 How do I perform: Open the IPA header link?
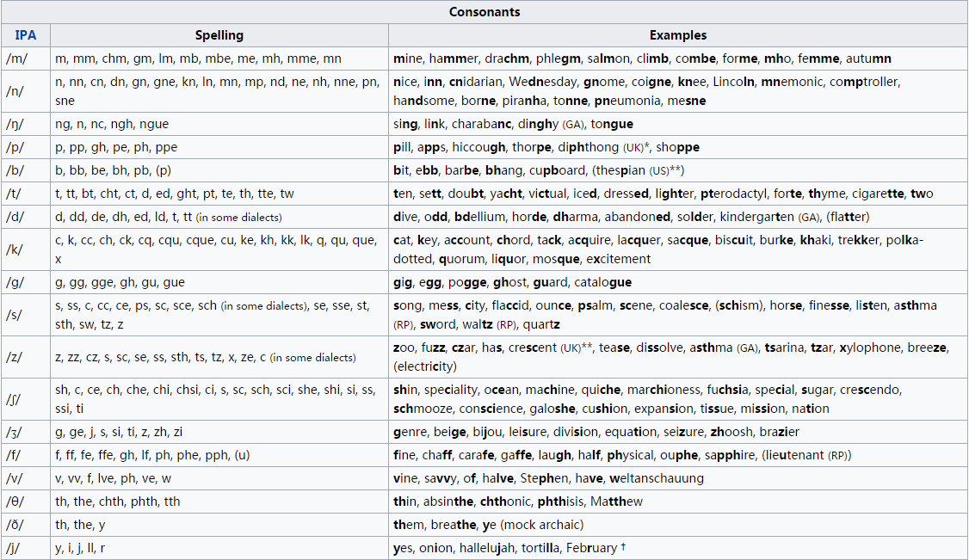(25, 35)
